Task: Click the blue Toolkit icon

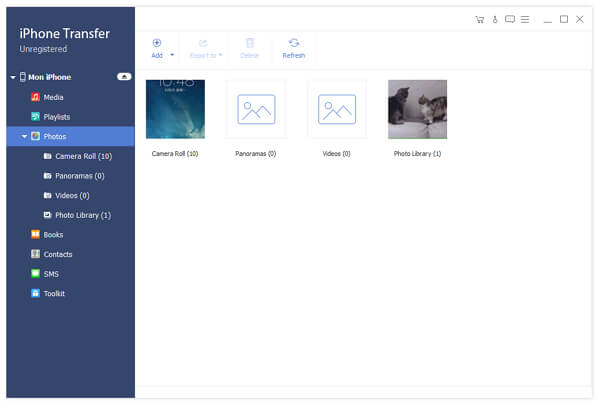Action: tap(35, 293)
